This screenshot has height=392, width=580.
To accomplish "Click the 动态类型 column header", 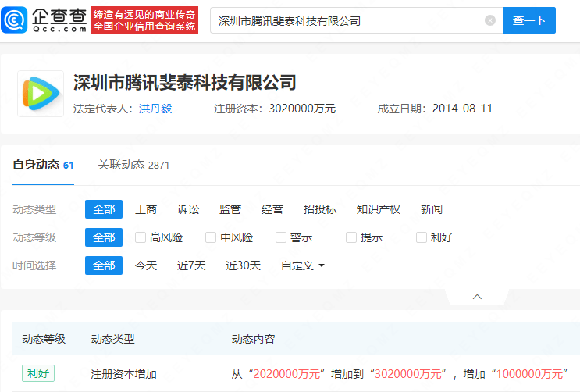I will tap(113, 339).
